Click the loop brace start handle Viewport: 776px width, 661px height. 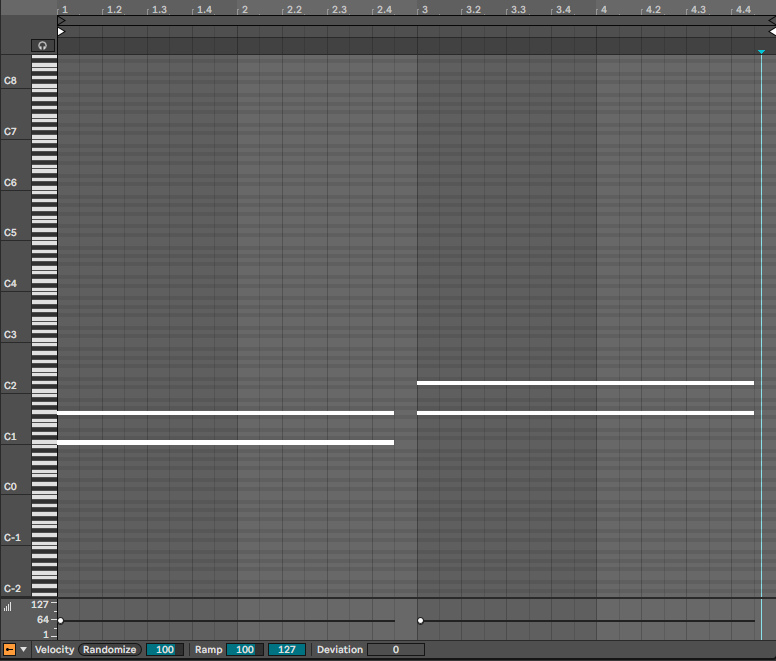click(61, 20)
